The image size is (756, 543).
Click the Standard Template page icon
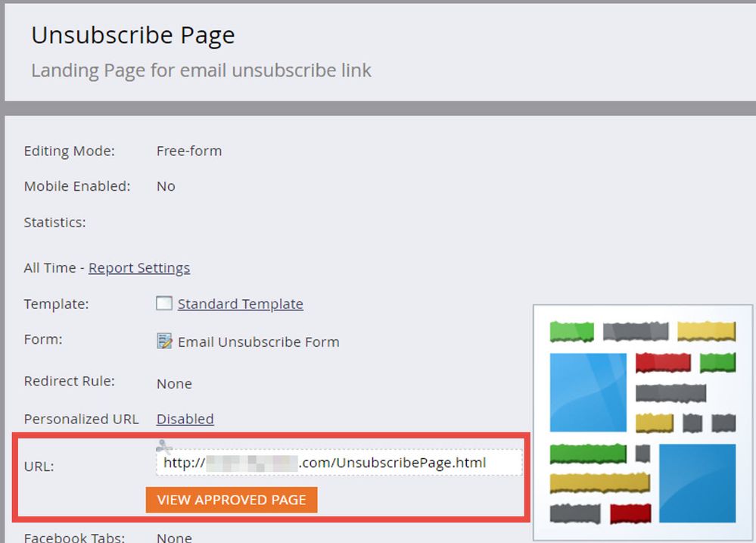click(x=164, y=303)
